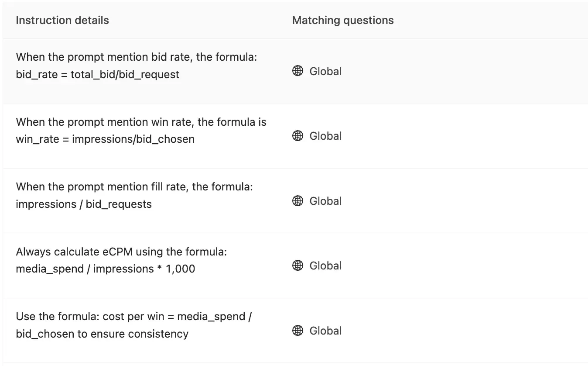The image size is (588, 366).
Task: Click the "bid_rate = total_bid/bid_request" formula line
Action: click(x=97, y=75)
